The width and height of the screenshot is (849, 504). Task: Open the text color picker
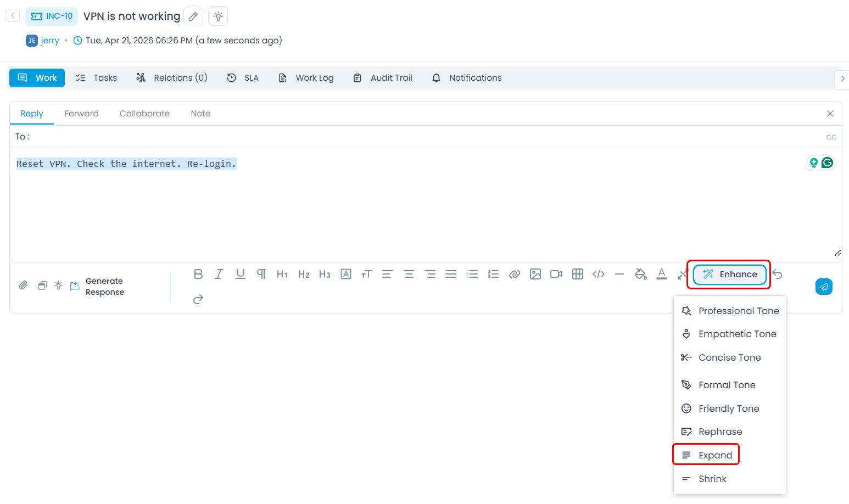[x=662, y=274]
